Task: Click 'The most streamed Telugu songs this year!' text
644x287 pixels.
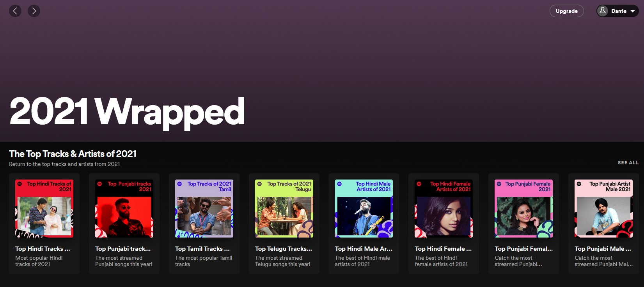Action: (283, 261)
